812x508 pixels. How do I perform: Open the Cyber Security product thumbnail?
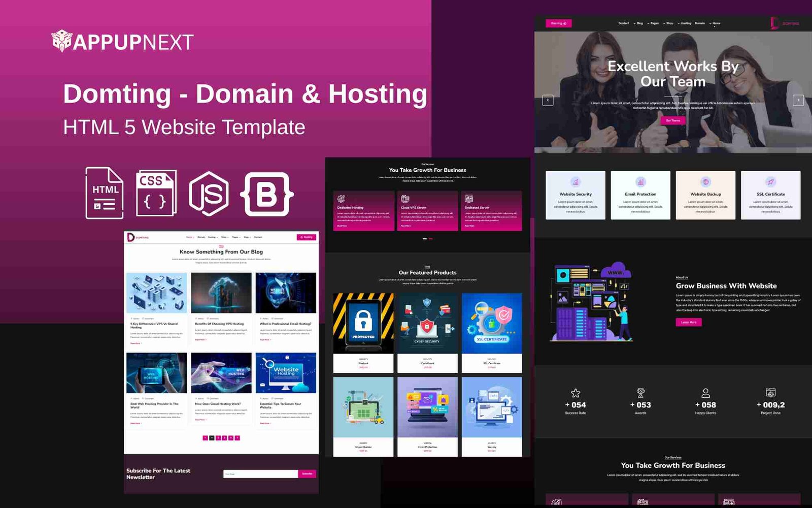point(427,323)
